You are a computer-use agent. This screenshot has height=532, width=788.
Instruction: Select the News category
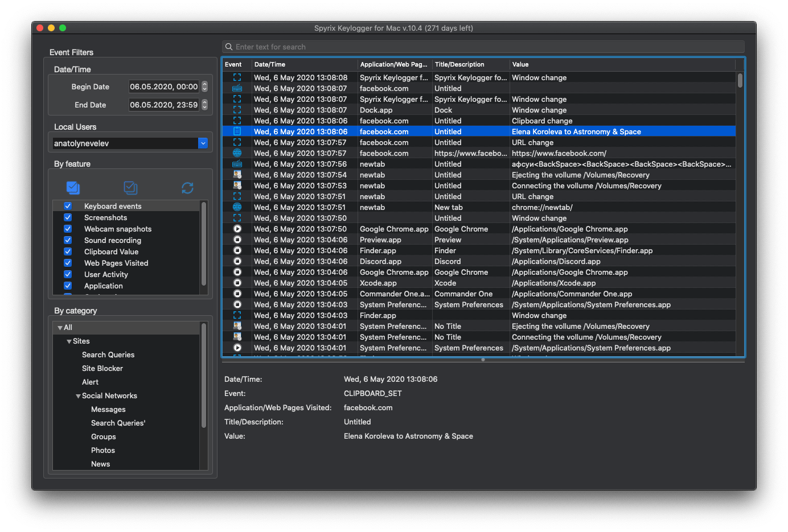pyautogui.click(x=100, y=464)
